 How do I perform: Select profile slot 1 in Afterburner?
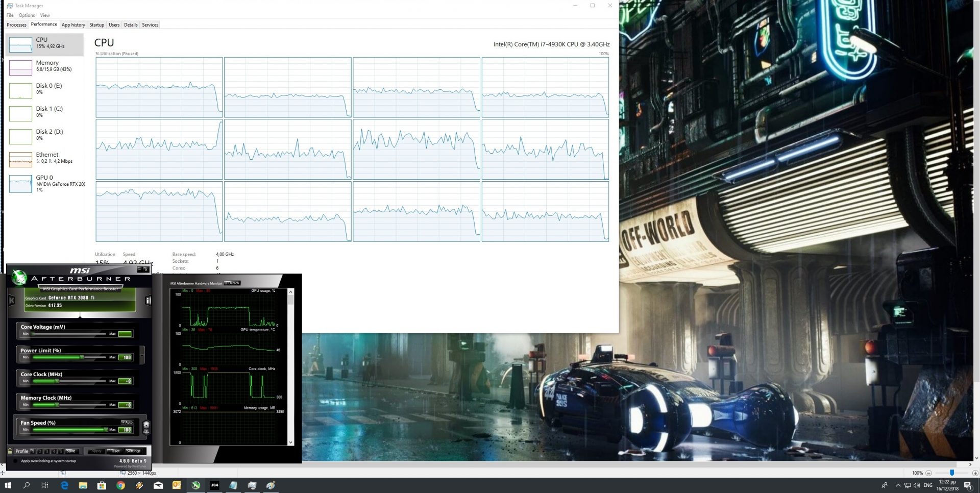(x=33, y=451)
